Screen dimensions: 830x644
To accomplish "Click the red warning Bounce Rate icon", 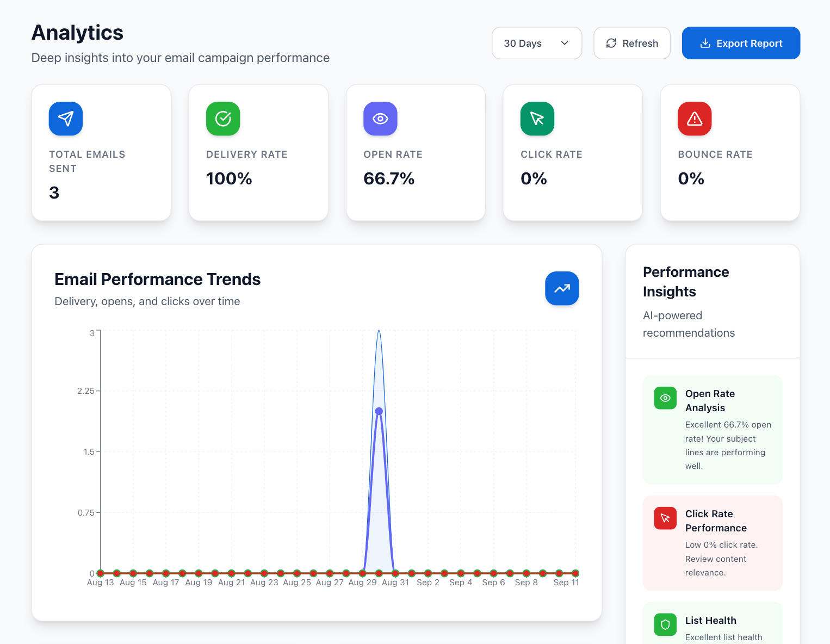I will [695, 119].
